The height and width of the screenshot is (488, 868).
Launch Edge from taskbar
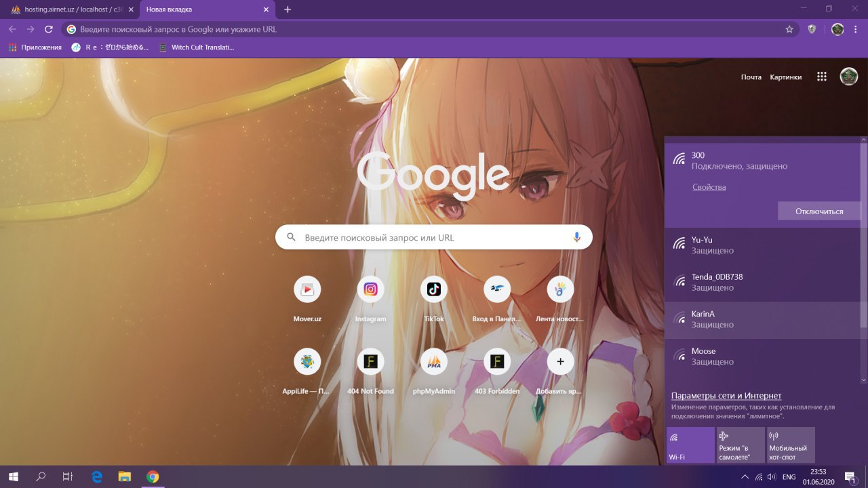(x=96, y=476)
